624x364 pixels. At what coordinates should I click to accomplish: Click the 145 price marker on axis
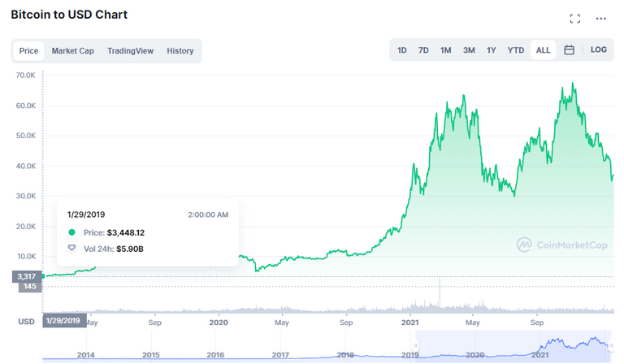pyautogui.click(x=30, y=287)
